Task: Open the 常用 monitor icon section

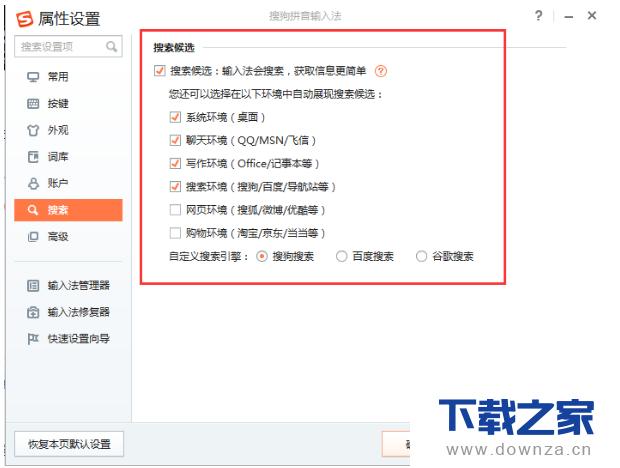Action: pyautogui.click(x=33, y=77)
